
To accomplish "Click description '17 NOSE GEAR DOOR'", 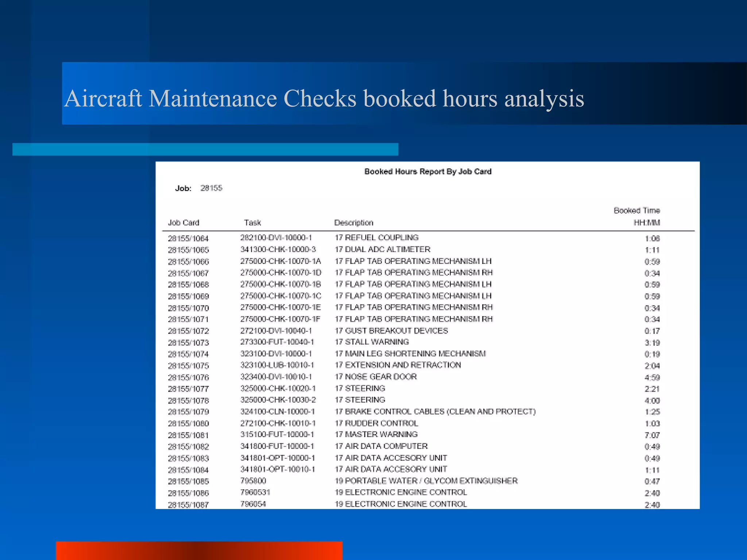I will click(376, 377).
